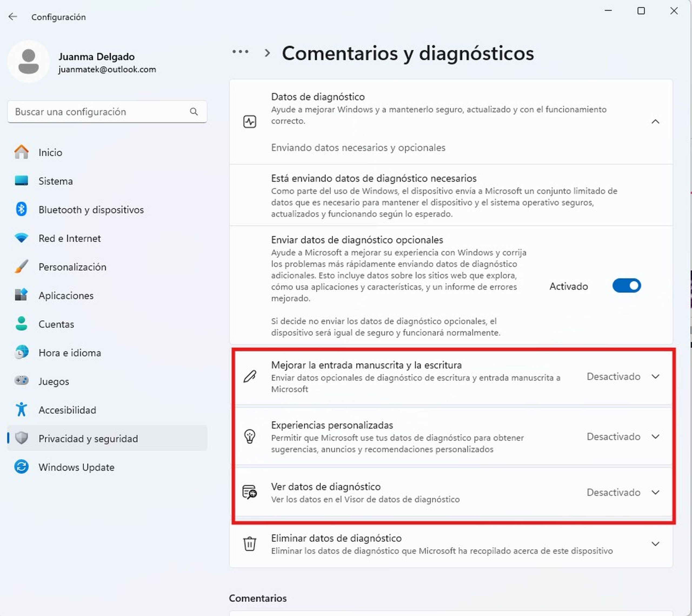The width and height of the screenshot is (692, 616).
Task: Click the paintbrush Personalización icon
Action: (x=21, y=267)
